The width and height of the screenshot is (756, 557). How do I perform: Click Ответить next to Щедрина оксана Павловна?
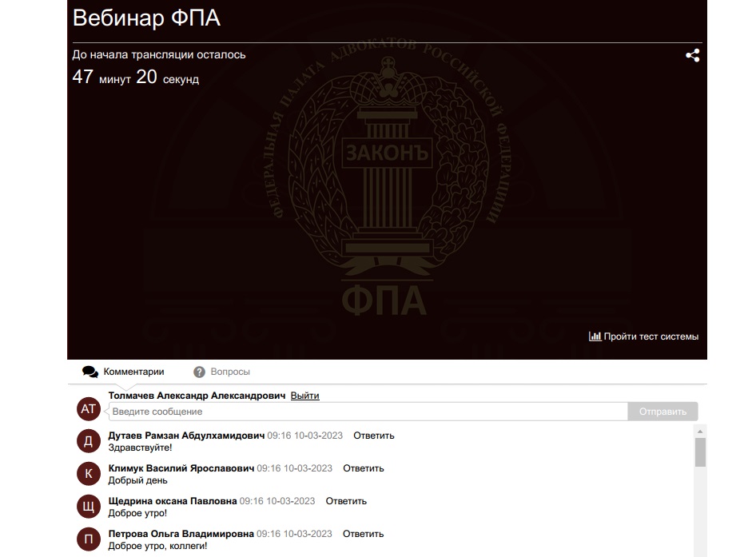pyautogui.click(x=346, y=501)
